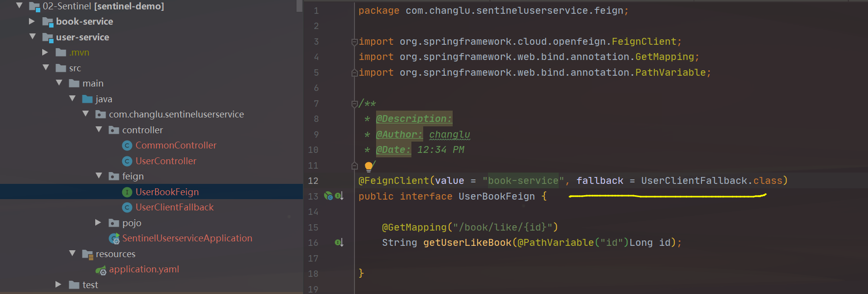This screenshot has width=868, height=294.
Task: Collapse the controller package arrow
Action: click(x=99, y=129)
